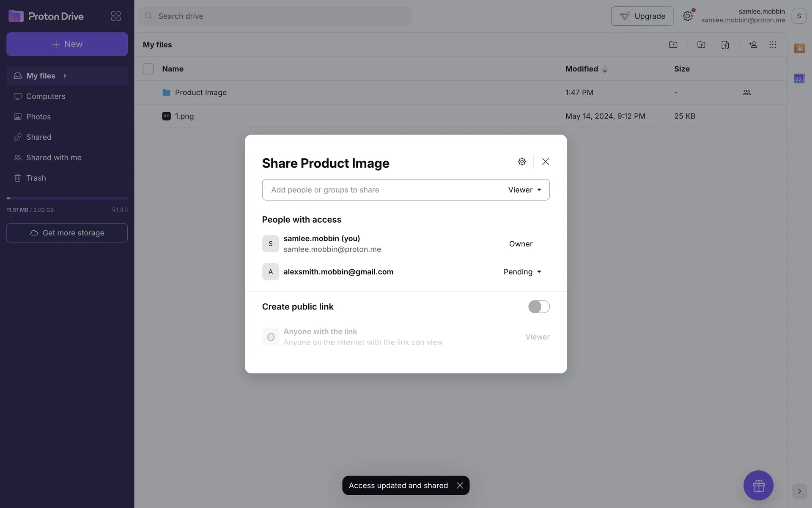812x508 pixels.
Task: Click Get more storage button
Action: tap(67, 233)
